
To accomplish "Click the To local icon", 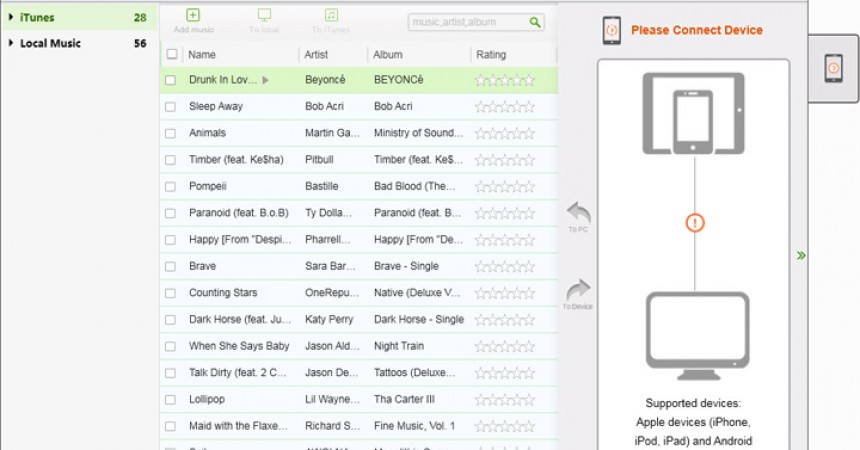I will pos(264,15).
